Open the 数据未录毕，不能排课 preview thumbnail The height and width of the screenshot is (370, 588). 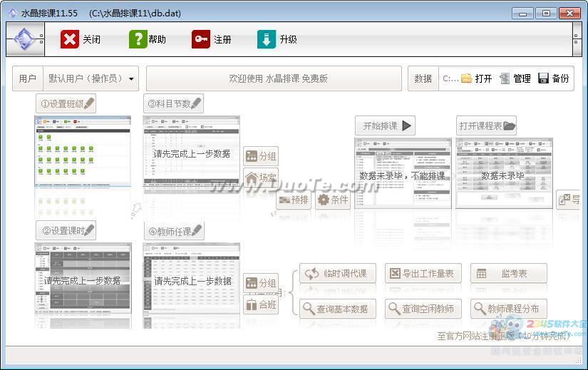[403, 173]
